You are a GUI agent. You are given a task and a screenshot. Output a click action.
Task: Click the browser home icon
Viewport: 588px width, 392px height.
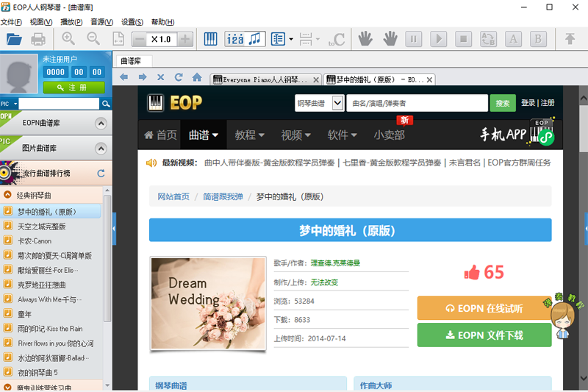[197, 77]
